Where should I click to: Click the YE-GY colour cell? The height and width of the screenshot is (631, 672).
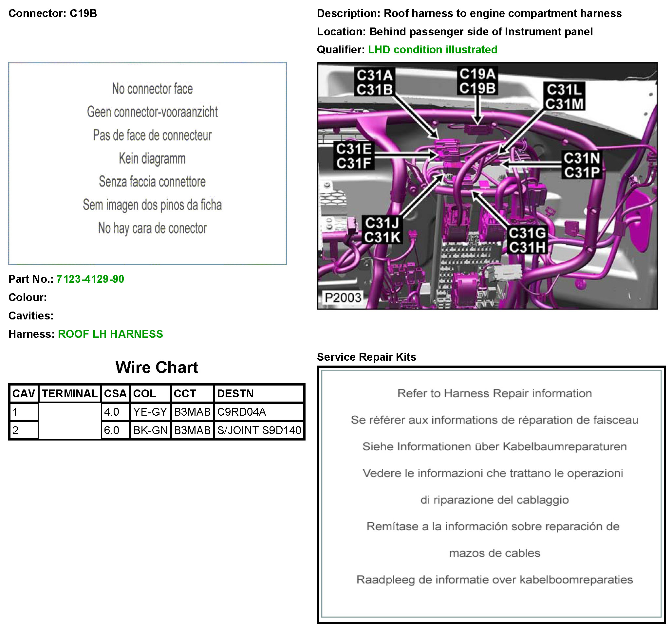[150, 412]
